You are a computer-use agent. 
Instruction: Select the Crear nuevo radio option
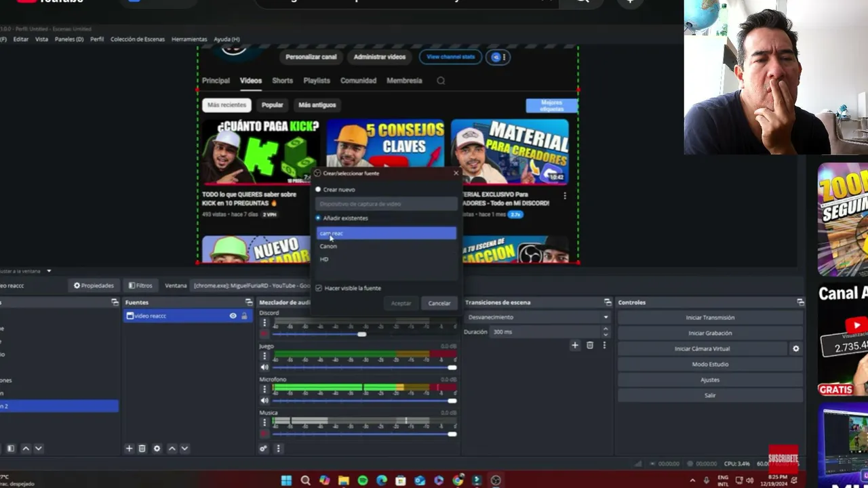(318, 190)
